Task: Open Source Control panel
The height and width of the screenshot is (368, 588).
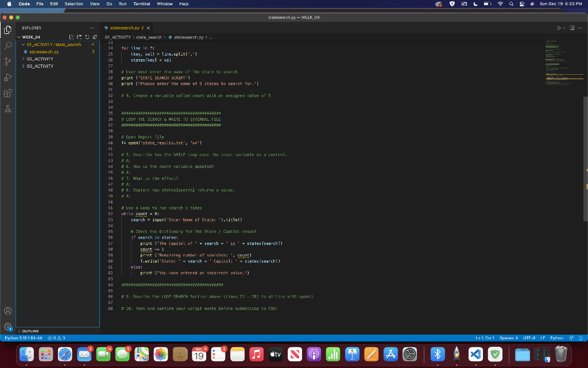Action: pos(9,60)
